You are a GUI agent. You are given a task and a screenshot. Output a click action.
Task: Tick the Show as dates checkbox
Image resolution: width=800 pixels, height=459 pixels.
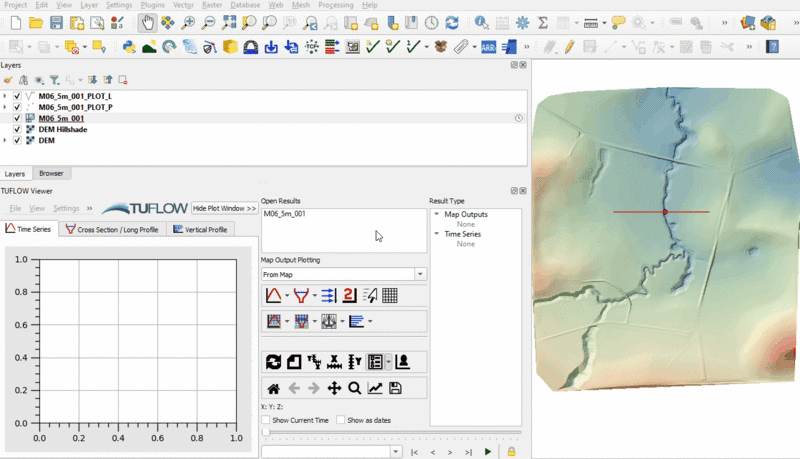[x=341, y=420]
